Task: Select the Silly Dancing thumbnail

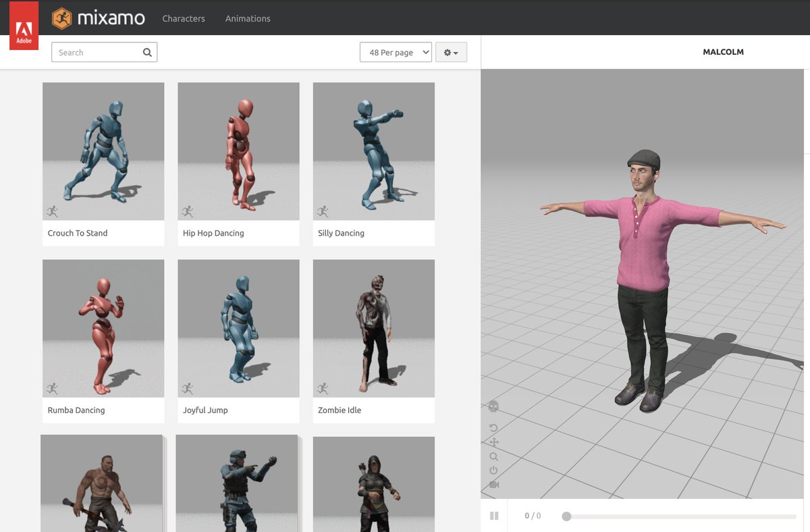Action: click(x=373, y=151)
